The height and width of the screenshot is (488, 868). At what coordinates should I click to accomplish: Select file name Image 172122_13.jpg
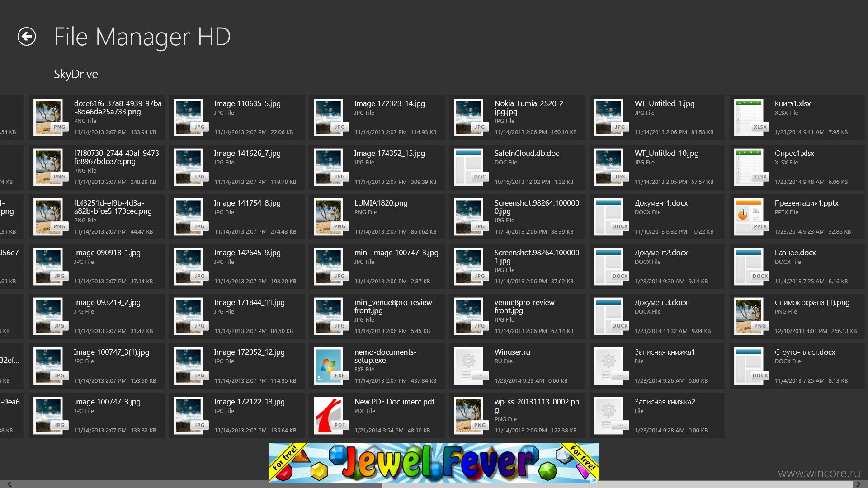(x=250, y=402)
